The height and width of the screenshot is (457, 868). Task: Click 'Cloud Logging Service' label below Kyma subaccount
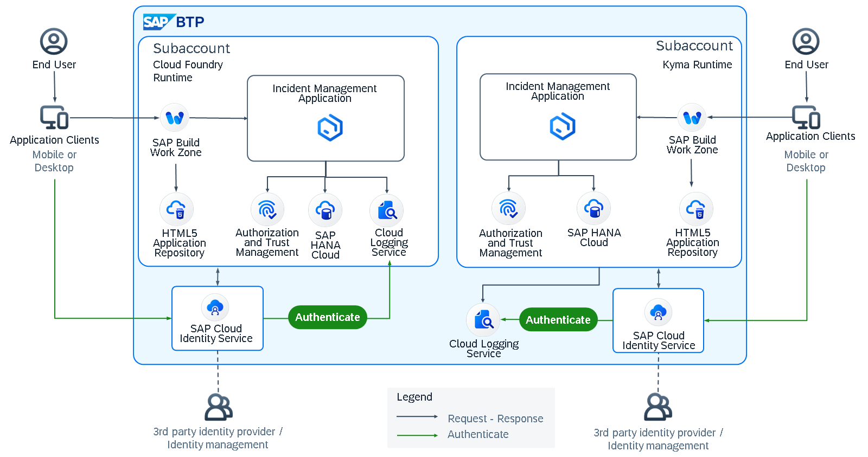click(484, 349)
